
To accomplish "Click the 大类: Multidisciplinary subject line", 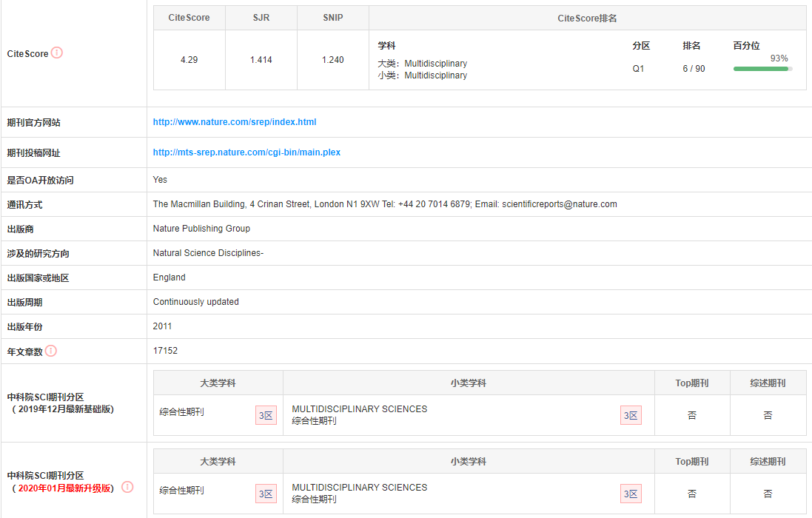I will (x=422, y=63).
